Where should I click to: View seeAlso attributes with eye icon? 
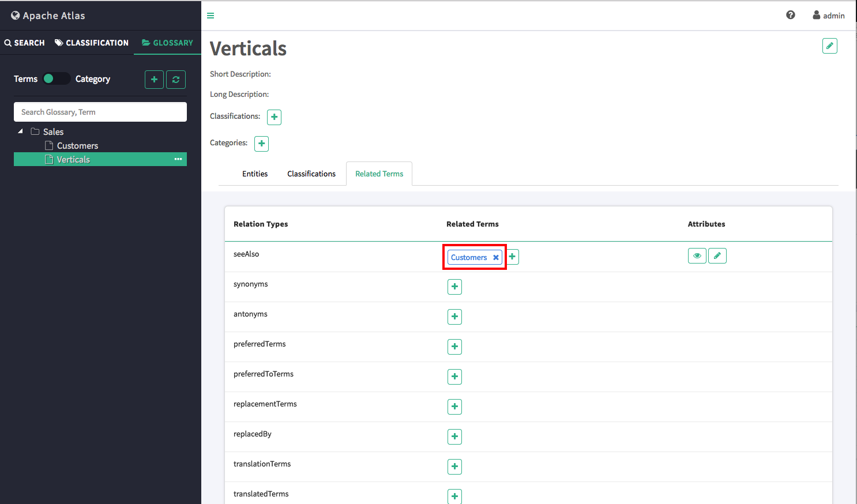tap(697, 255)
